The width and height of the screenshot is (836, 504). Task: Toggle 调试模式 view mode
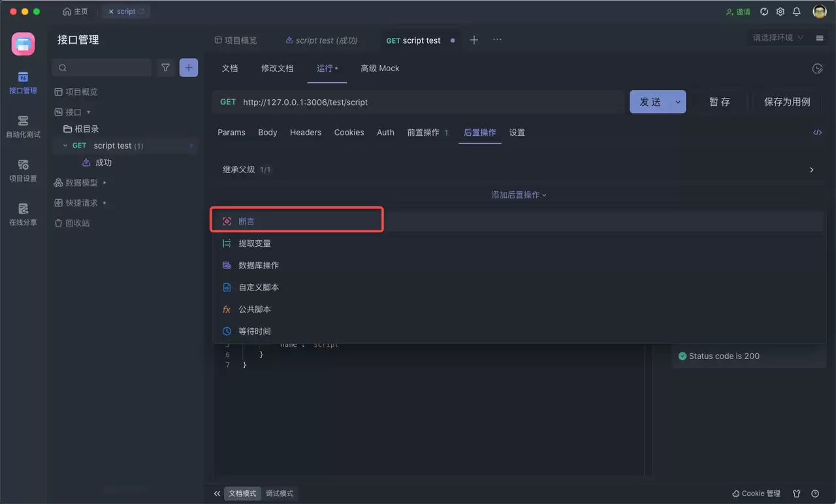click(280, 494)
